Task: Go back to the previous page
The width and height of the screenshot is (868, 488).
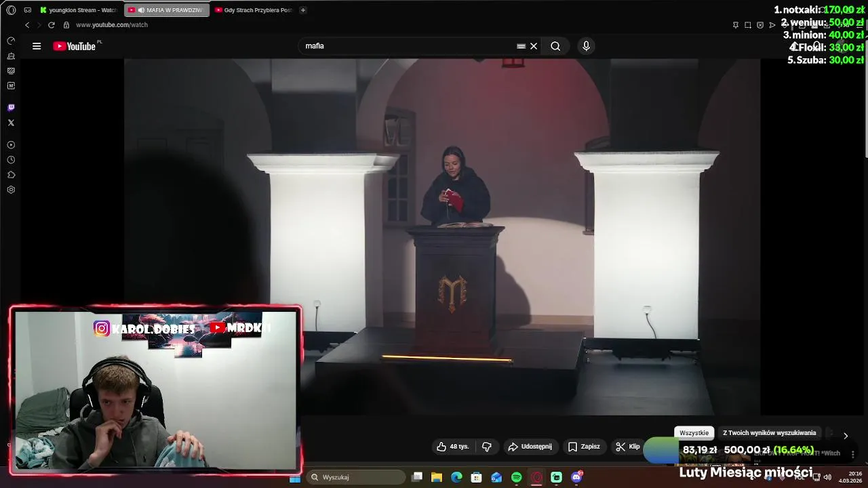Action: pos(27,25)
